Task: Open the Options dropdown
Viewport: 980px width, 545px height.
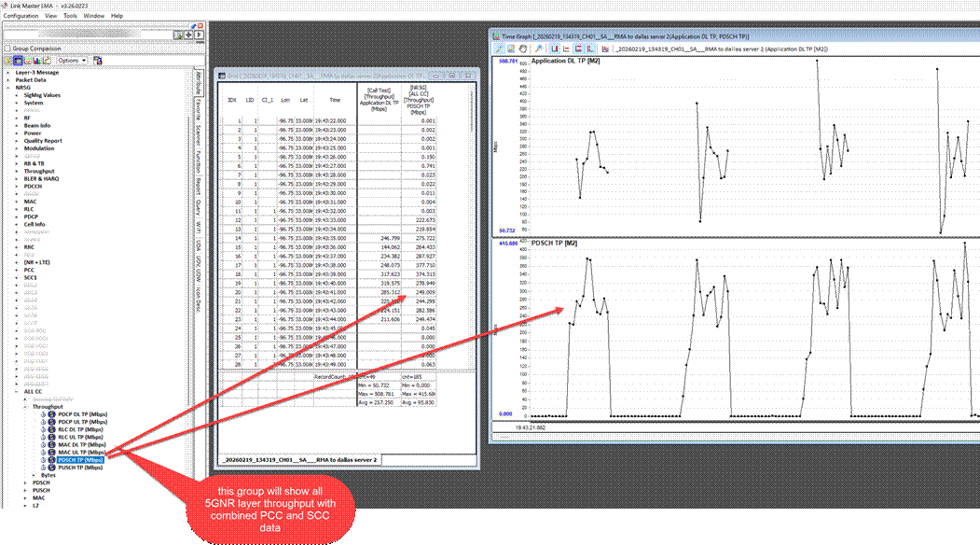Action: pyautogui.click(x=71, y=60)
